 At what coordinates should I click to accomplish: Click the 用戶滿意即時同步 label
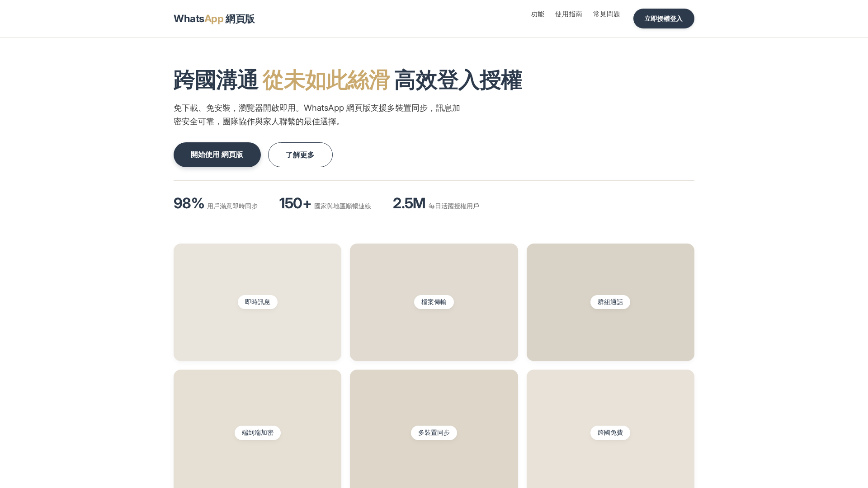point(232,206)
